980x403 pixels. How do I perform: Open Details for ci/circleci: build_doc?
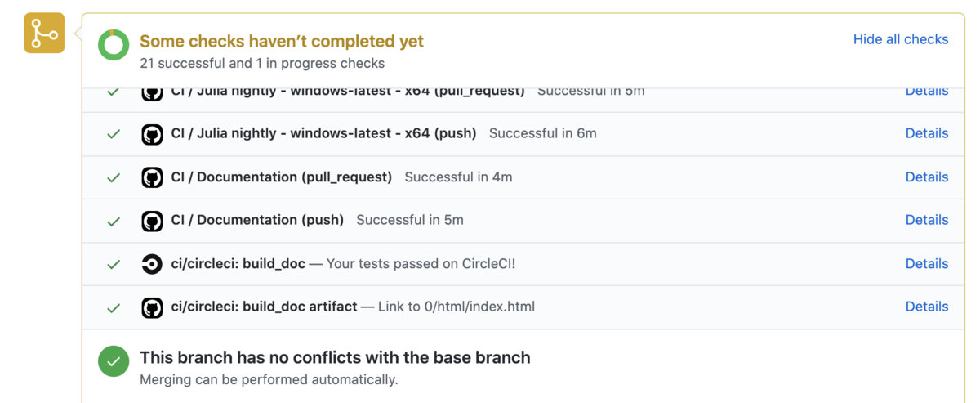pyautogui.click(x=927, y=263)
